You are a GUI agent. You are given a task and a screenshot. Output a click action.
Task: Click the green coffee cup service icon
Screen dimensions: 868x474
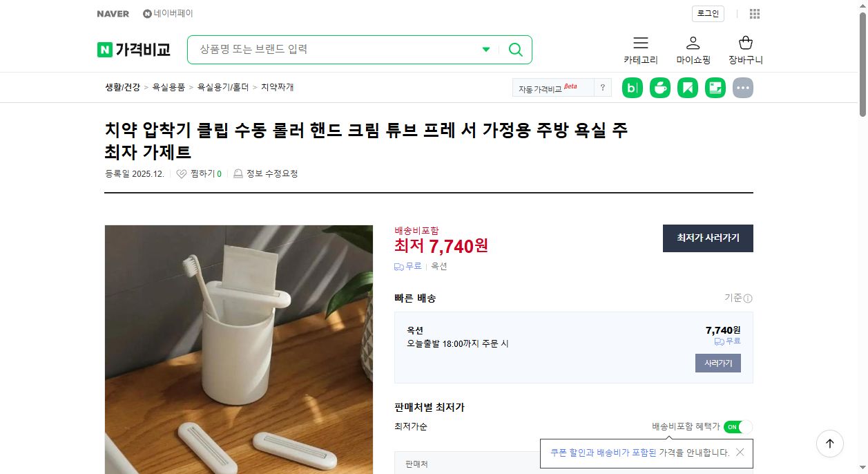coord(660,88)
